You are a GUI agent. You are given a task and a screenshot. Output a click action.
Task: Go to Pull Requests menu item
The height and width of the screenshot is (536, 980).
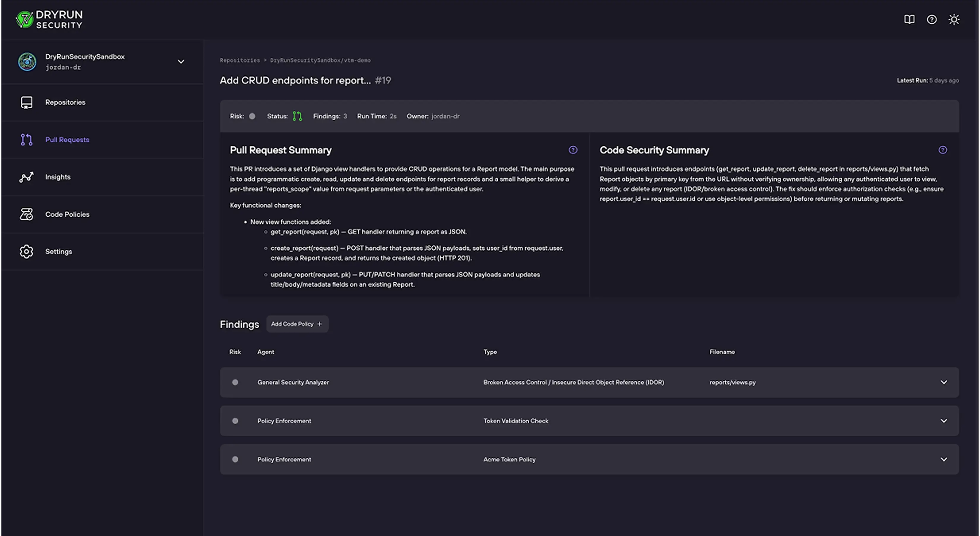click(x=67, y=140)
